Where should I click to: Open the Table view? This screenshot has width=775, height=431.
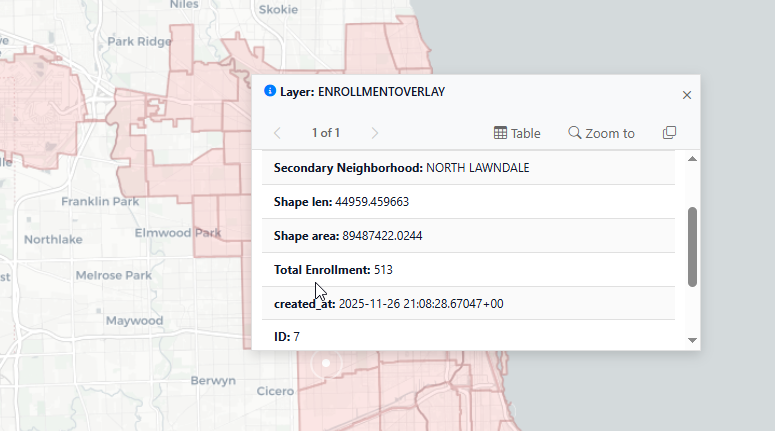(x=517, y=133)
